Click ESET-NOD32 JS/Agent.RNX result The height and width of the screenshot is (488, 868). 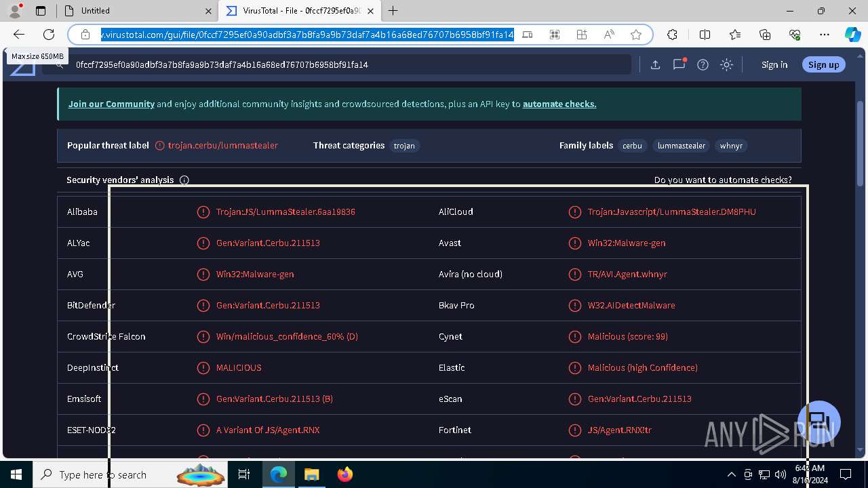pyautogui.click(x=268, y=430)
